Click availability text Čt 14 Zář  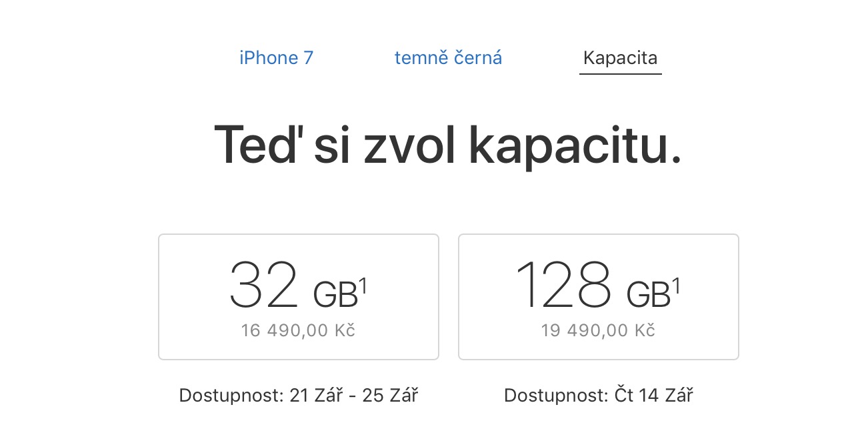pyautogui.click(x=654, y=396)
